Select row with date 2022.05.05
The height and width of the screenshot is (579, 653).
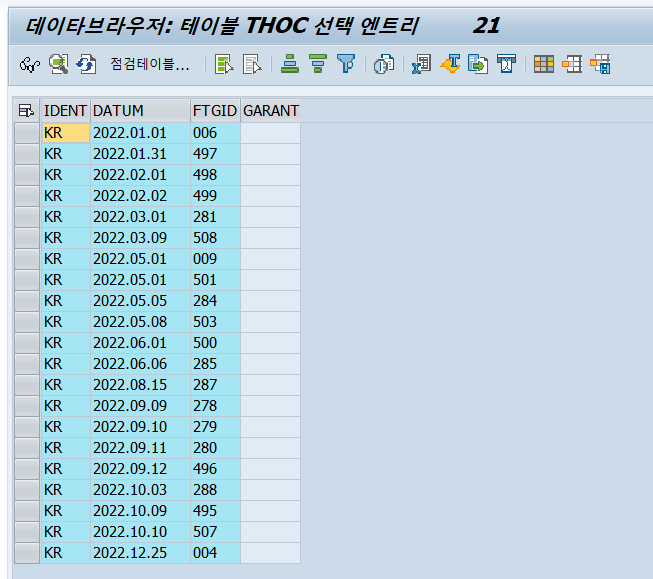27,301
